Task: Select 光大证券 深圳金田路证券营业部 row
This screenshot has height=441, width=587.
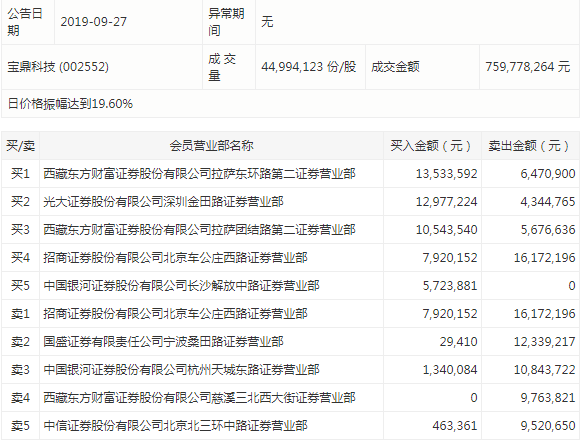Action: (291, 202)
